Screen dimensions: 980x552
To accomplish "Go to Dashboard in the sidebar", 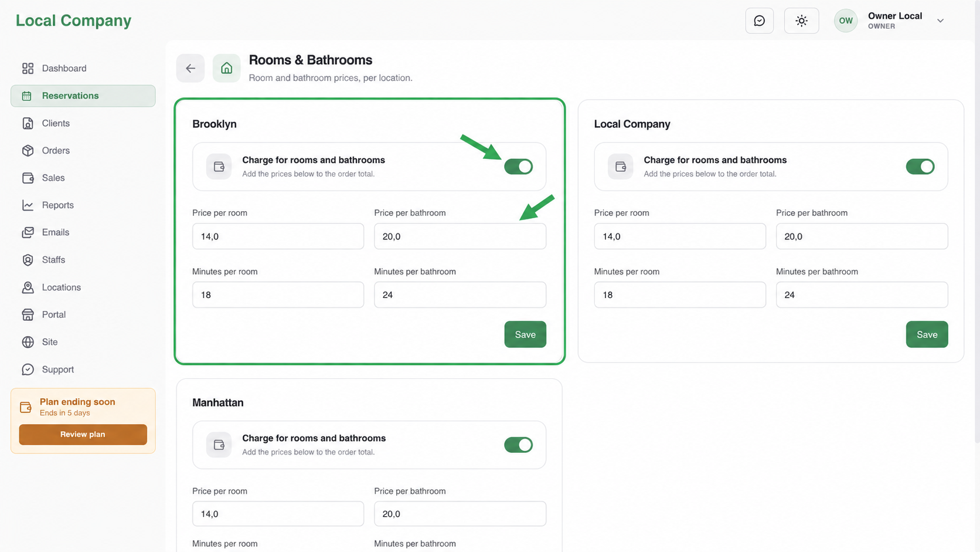I will point(83,69).
